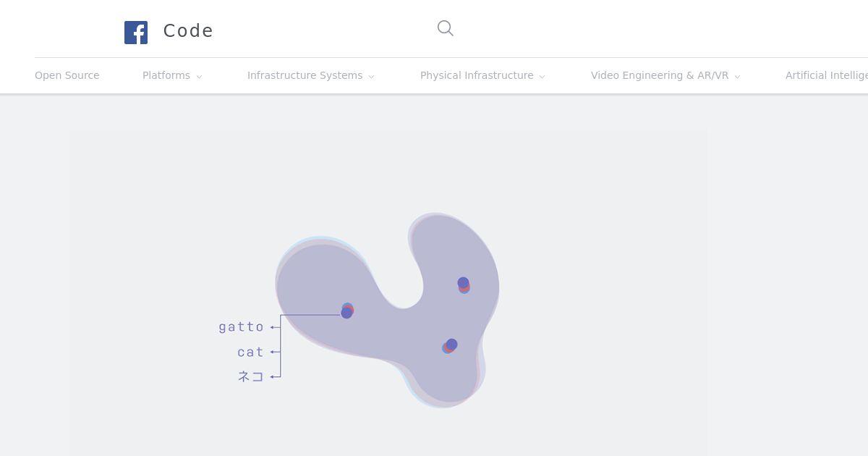
Task: Click the cat word label
Action: (251, 352)
